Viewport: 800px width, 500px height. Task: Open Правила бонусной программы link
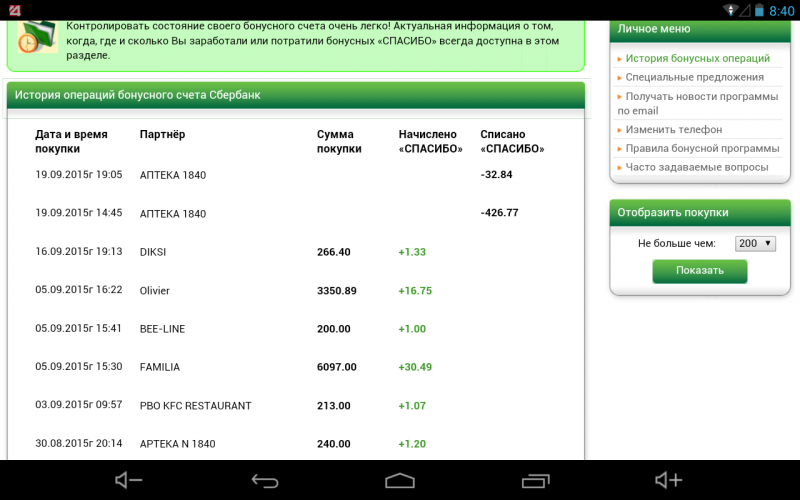click(702, 148)
